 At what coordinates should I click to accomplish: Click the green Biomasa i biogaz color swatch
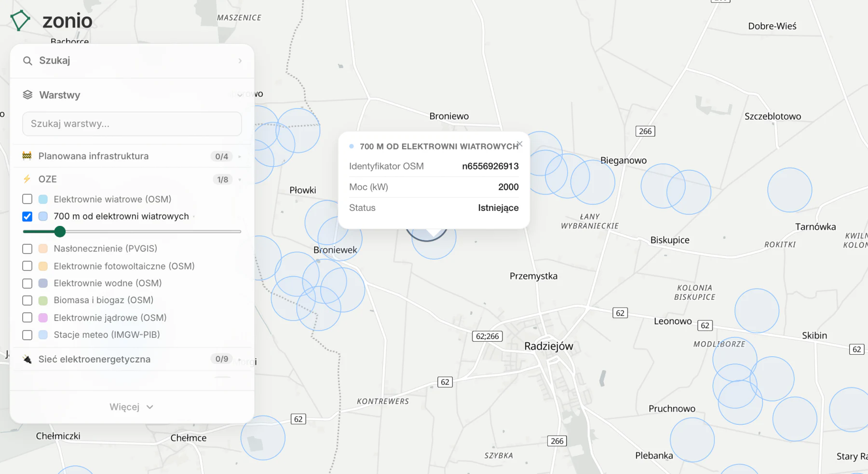[43, 300]
